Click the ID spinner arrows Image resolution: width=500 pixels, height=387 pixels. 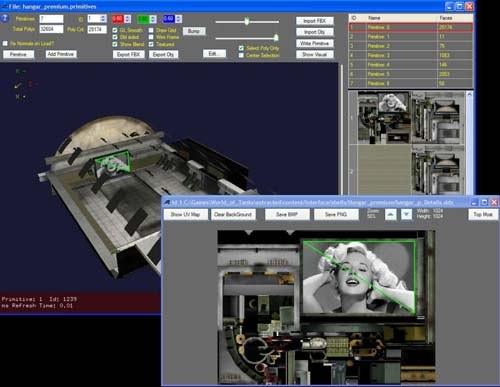103,18
